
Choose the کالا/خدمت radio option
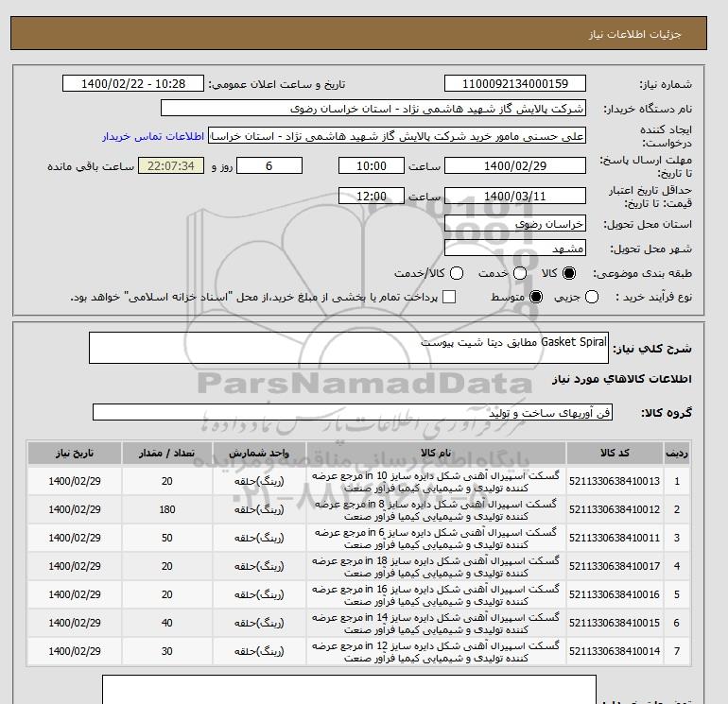click(456, 273)
